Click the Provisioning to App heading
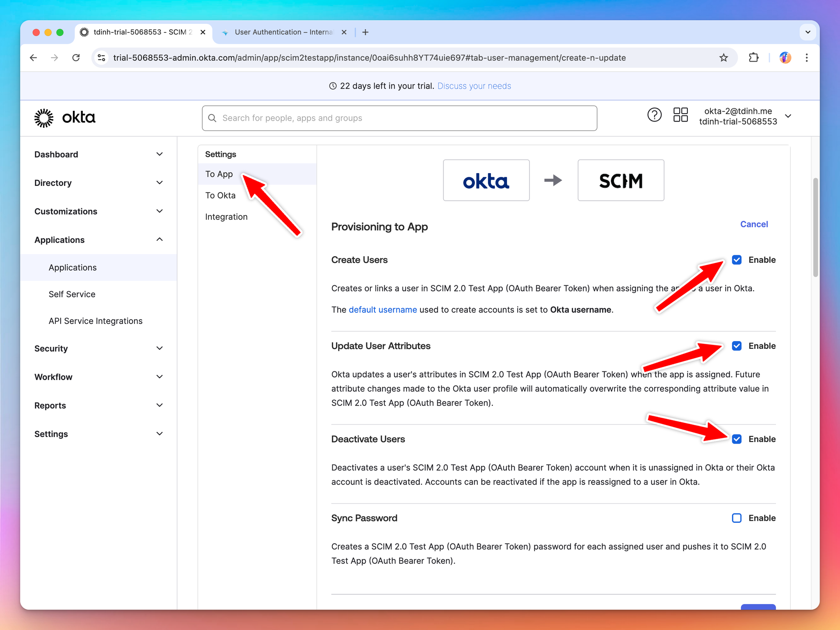The height and width of the screenshot is (630, 840). (x=379, y=227)
